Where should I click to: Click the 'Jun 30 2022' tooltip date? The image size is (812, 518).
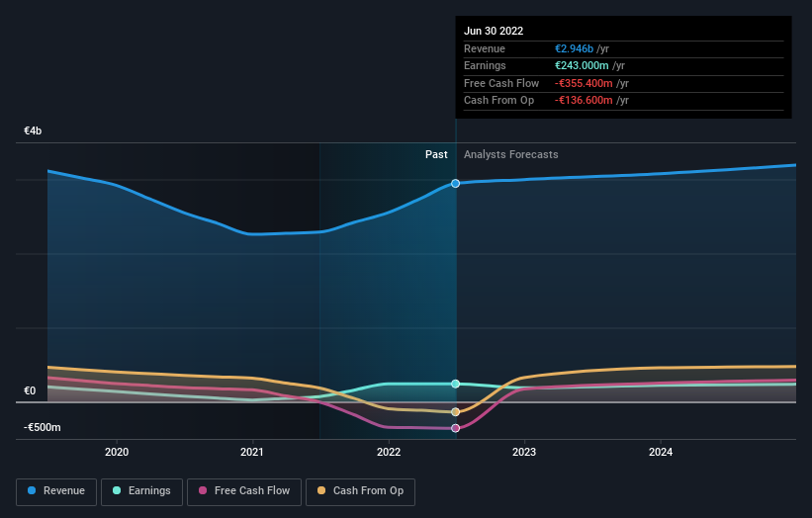pyautogui.click(x=494, y=31)
